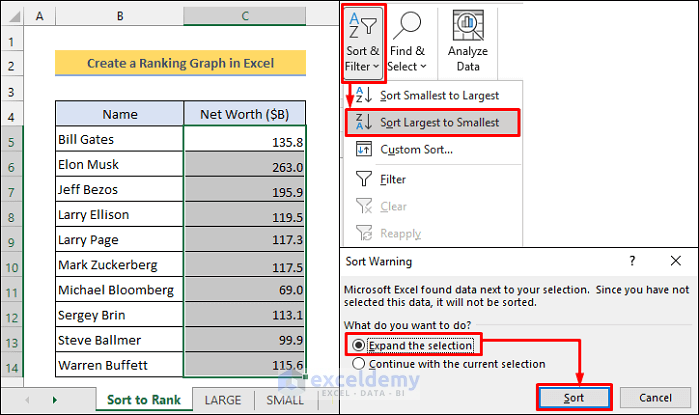Click the Net Worth ($B) header cell
This screenshot has height=415, width=699.
tap(245, 114)
